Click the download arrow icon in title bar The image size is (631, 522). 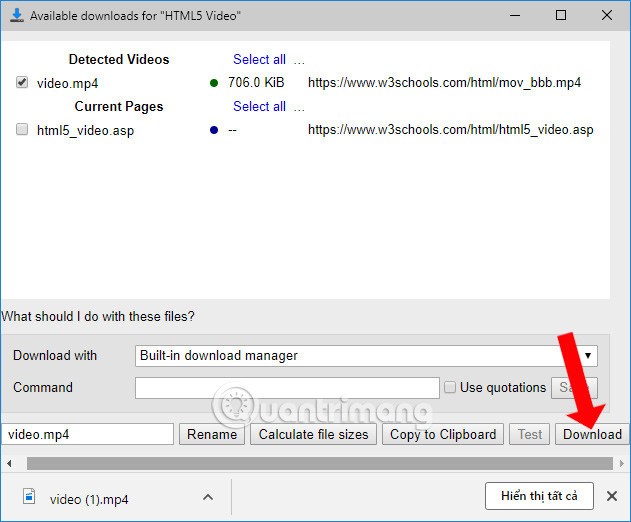coord(17,16)
